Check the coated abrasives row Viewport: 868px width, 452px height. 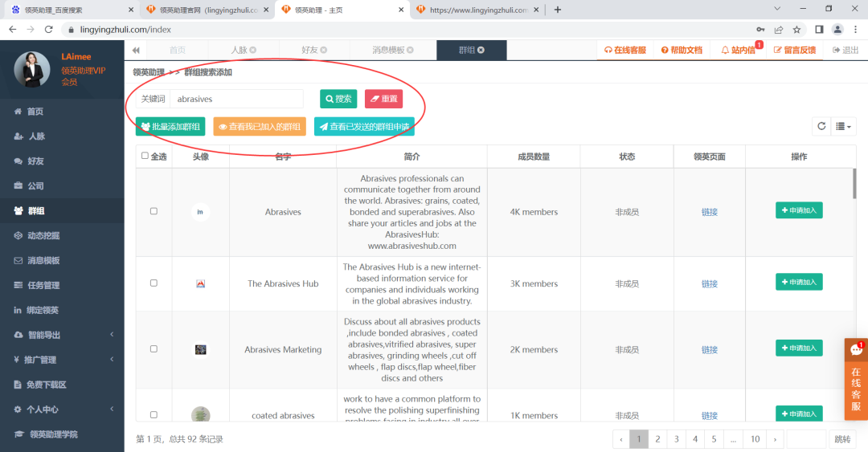point(154,415)
